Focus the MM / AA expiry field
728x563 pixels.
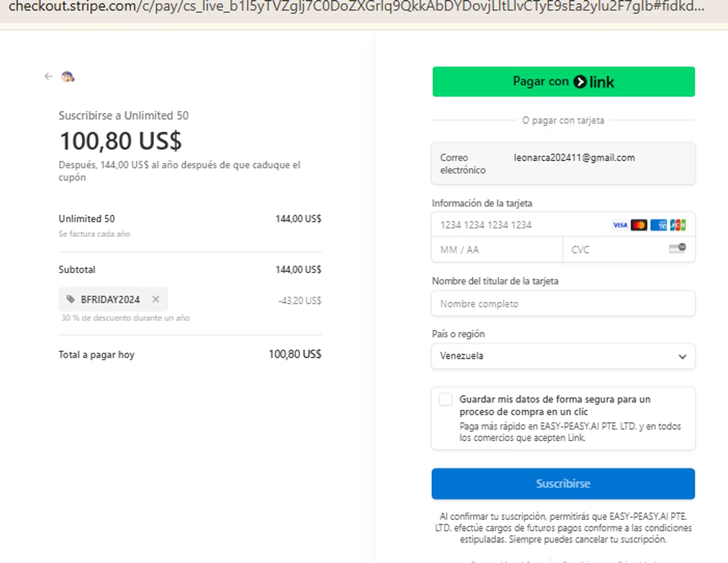[497, 249]
